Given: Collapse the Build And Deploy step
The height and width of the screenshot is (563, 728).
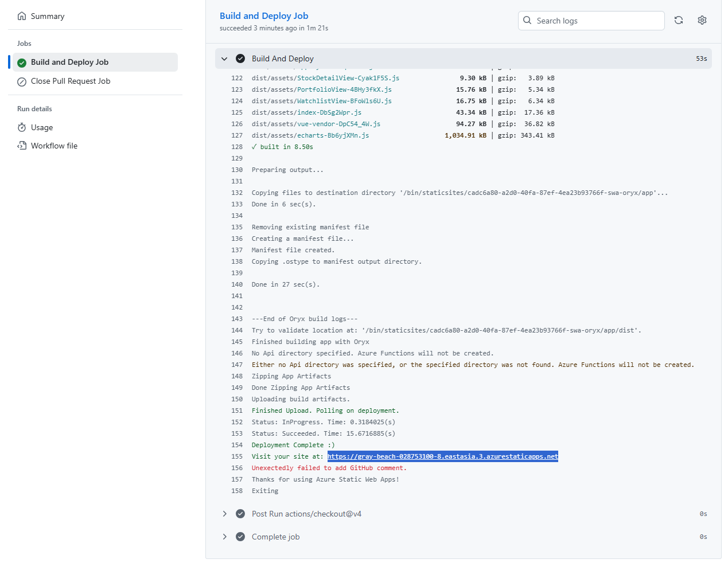Looking at the screenshot, I should (224, 58).
